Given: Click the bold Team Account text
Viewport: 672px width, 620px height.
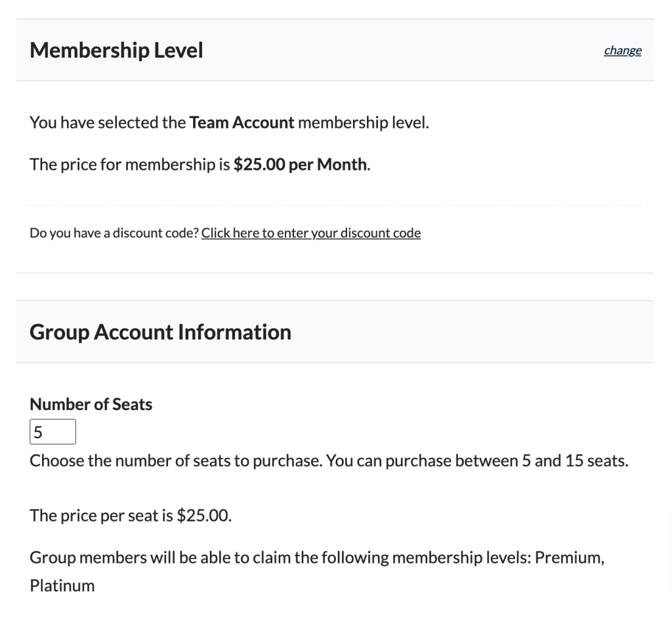Looking at the screenshot, I should [241, 122].
